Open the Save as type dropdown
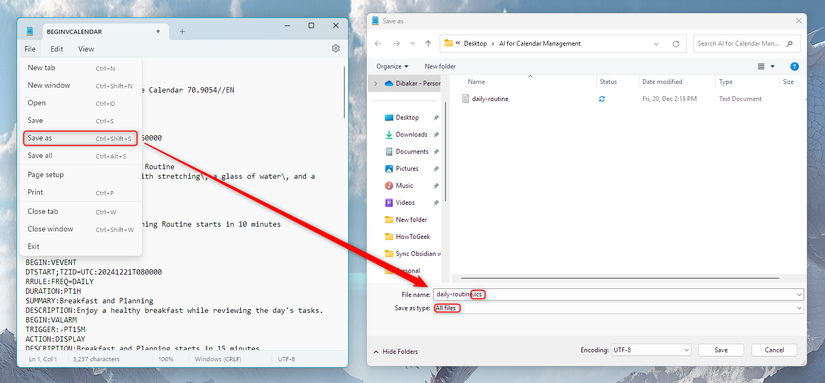This screenshot has height=383, width=825. (x=799, y=308)
